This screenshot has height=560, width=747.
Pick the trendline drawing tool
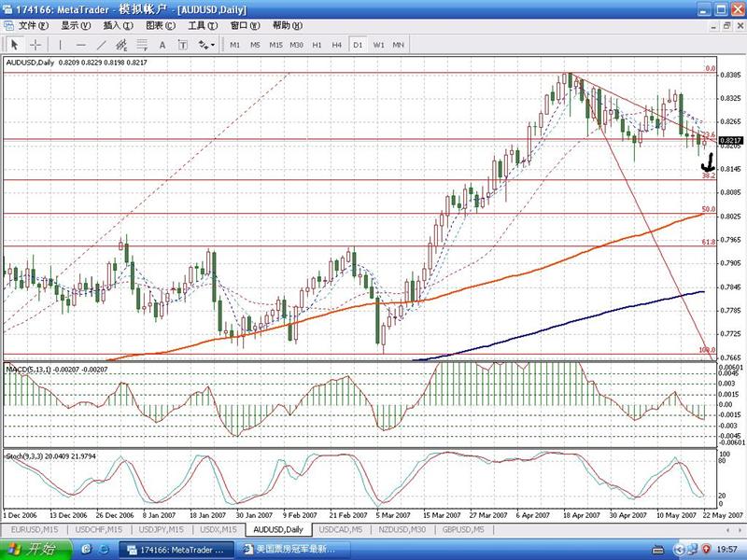(x=102, y=45)
